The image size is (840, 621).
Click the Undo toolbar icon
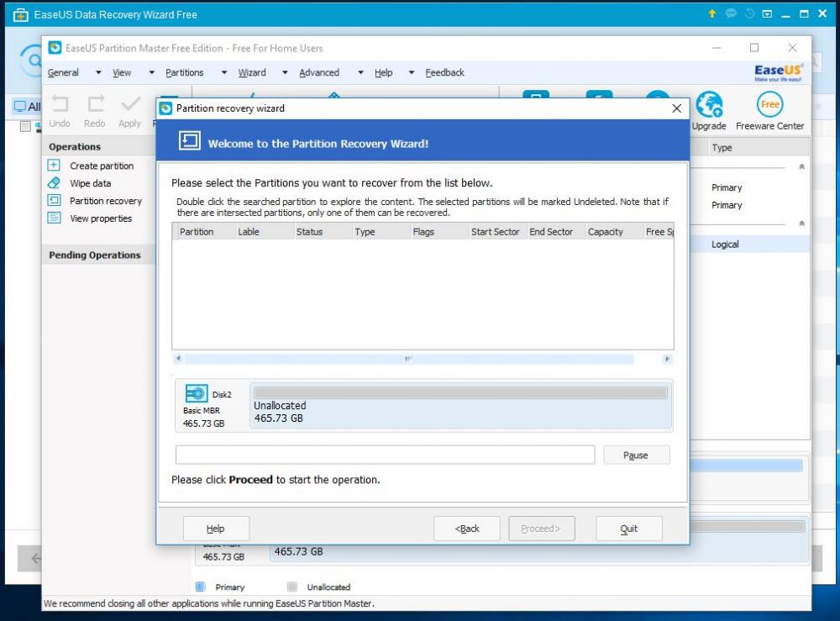(60, 103)
